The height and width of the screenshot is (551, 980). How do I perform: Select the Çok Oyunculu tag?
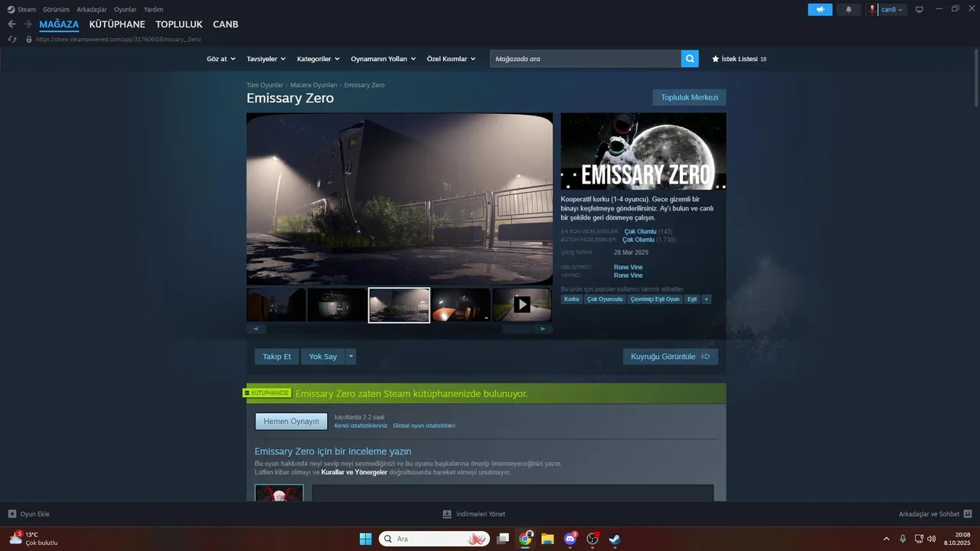[x=605, y=299]
